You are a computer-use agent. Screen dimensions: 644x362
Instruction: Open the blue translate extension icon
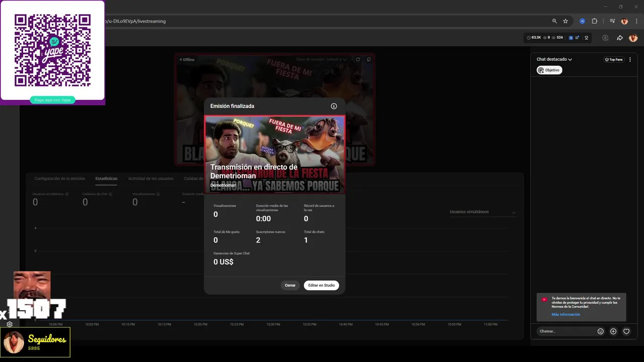[x=582, y=21]
